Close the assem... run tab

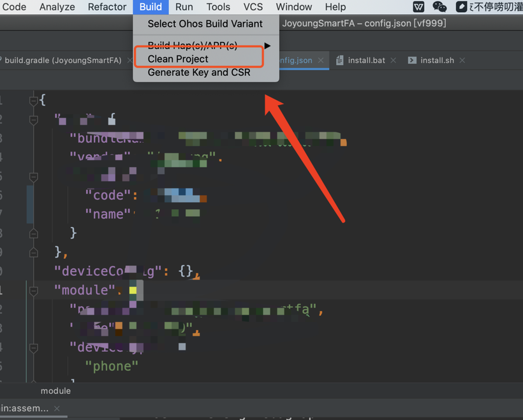[57, 409]
